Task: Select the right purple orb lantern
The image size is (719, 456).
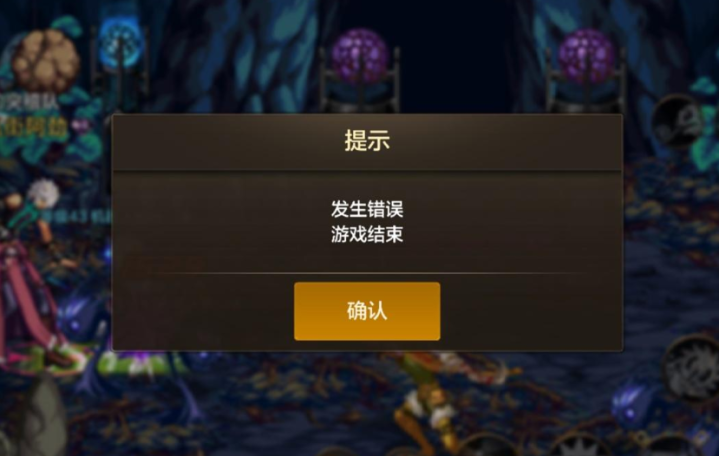Action: pyautogui.click(x=586, y=69)
